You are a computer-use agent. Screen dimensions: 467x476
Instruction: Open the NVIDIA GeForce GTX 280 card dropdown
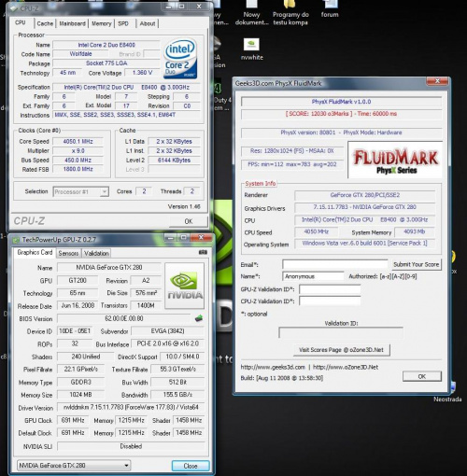(x=74, y=466)
